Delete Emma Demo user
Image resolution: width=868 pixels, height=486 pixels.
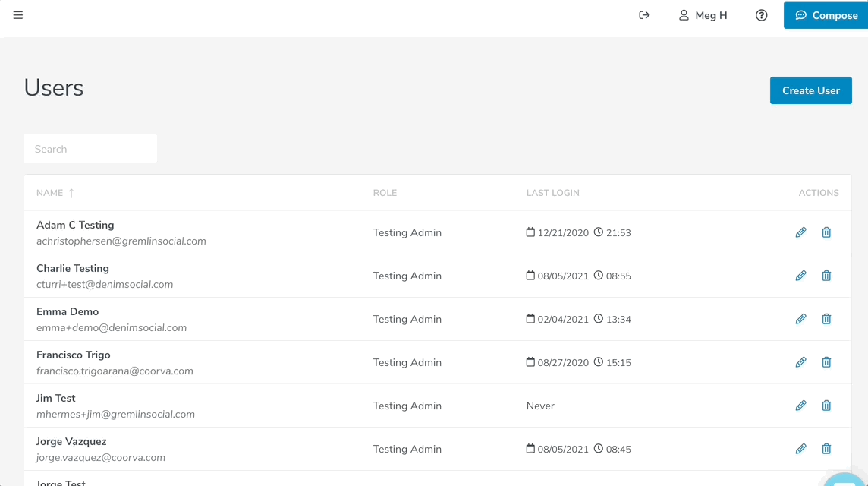[x=826, y=319]
